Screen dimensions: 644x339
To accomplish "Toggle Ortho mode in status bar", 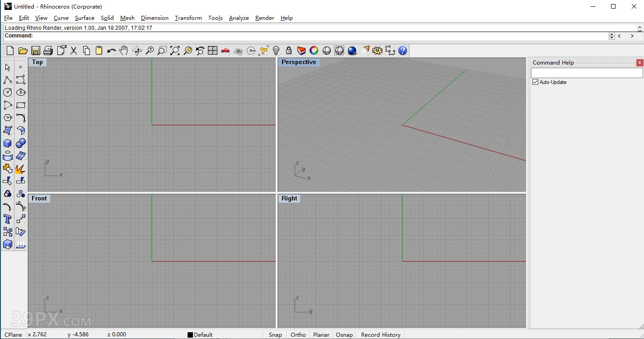I will 298,334.
